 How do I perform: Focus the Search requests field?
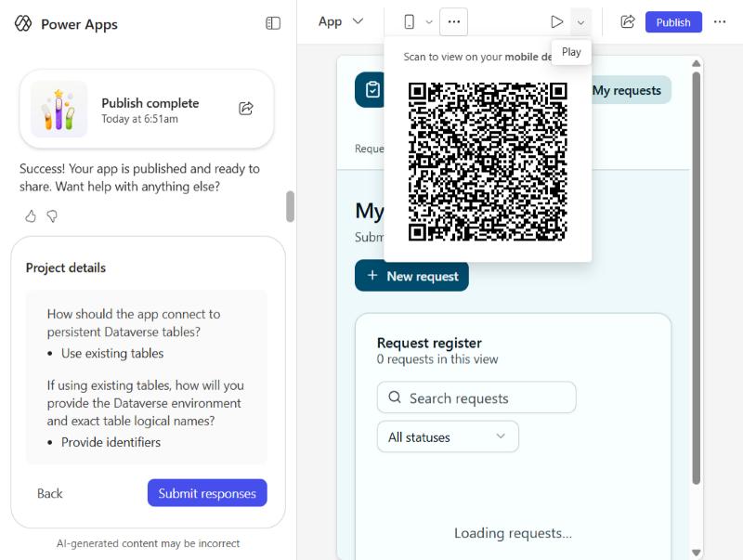pos(476,397)
